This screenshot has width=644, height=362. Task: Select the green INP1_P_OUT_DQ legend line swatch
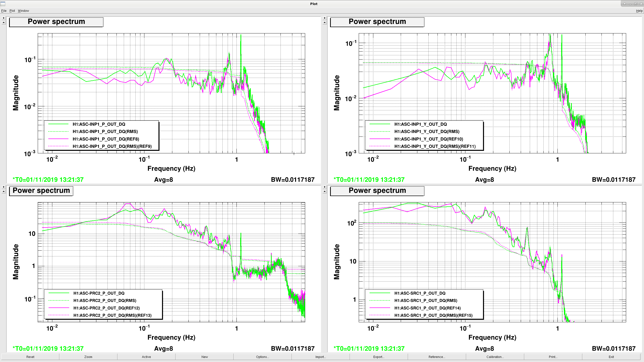58,124
